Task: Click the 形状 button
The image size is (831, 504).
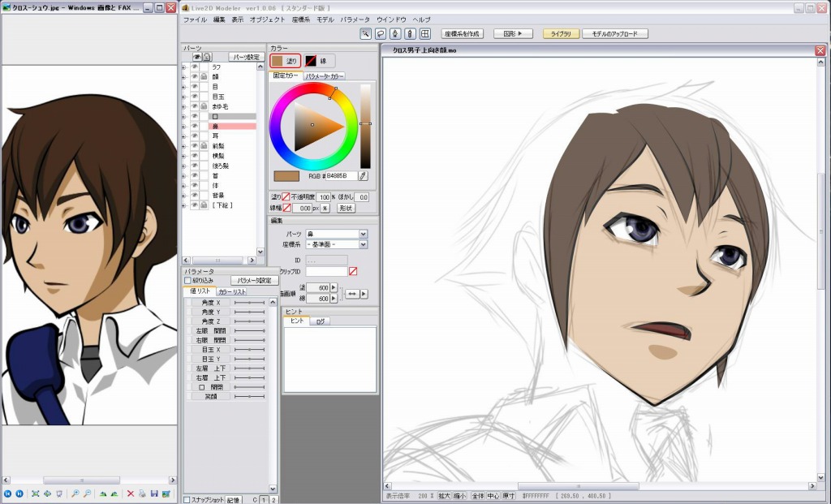Action: pos(346,209)
